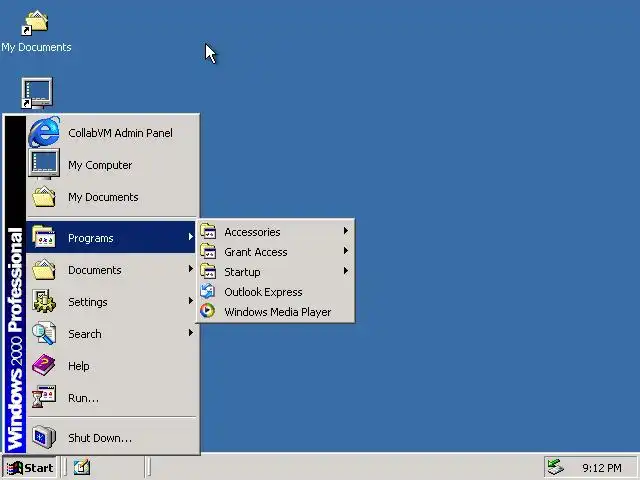Expand the Accessories submenu arrow
The image size is (640, 480).
(x=346, y=231)
